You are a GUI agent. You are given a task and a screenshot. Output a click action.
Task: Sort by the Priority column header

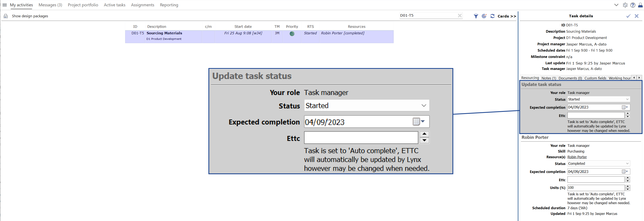[x=292, y=27]
